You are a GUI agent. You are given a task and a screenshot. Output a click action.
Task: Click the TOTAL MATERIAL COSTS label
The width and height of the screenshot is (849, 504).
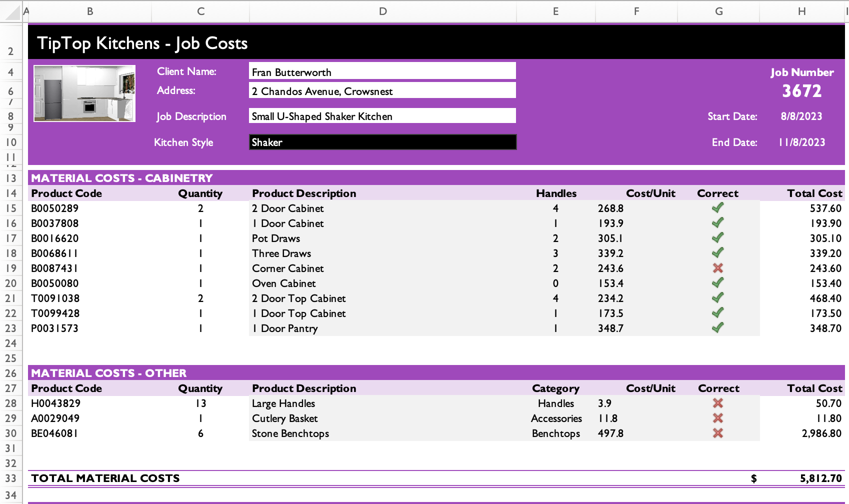click(105, 478)
